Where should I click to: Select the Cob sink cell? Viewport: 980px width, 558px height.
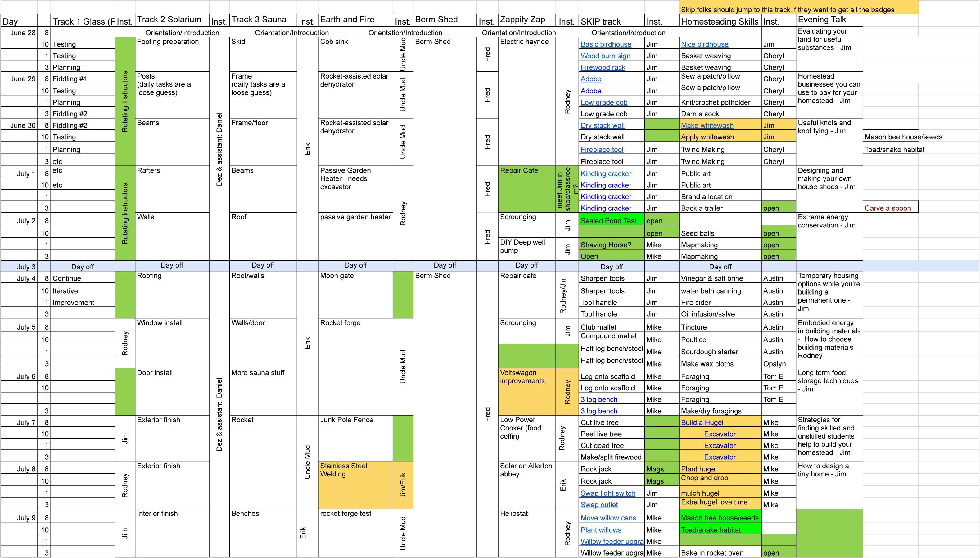tap(355, 54)
